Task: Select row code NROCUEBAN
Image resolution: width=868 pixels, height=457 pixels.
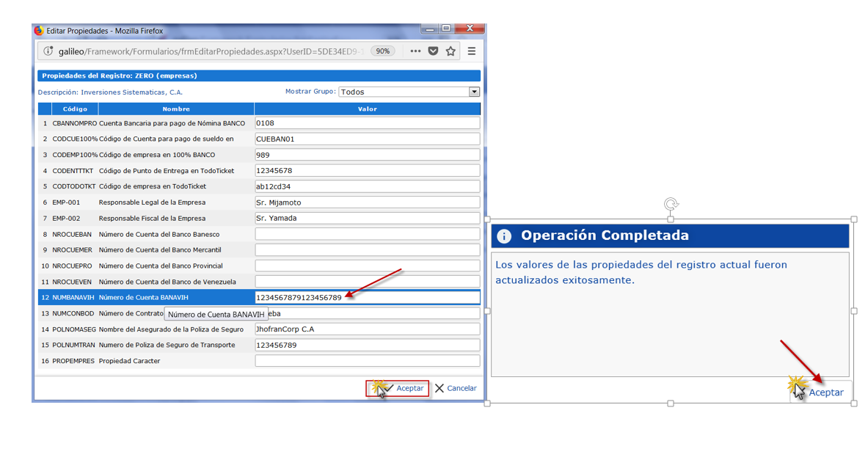Action: click(73, 234)
